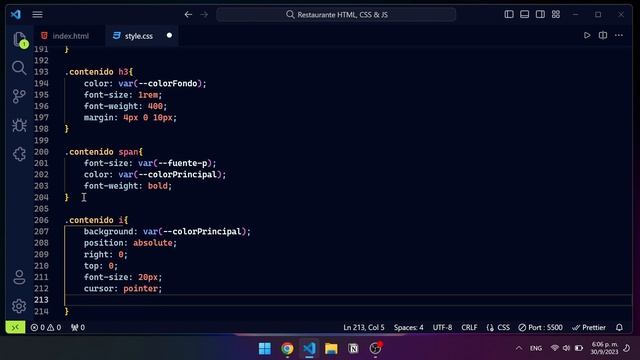Open File Explorer from taskbar
The width and height of the screenshot is (640, 360).
tap(331, 348)
